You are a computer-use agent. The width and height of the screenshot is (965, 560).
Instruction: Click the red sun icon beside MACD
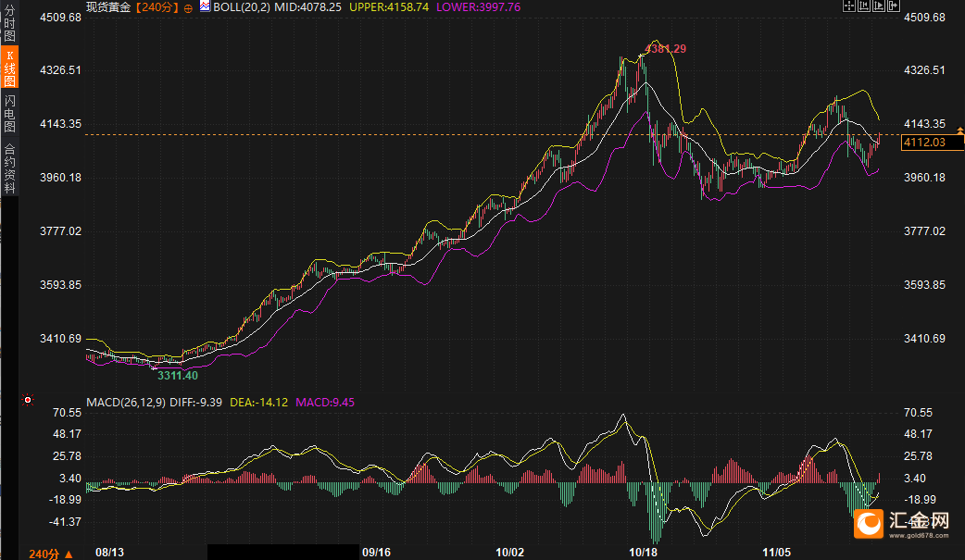click(x=27, y=400)
